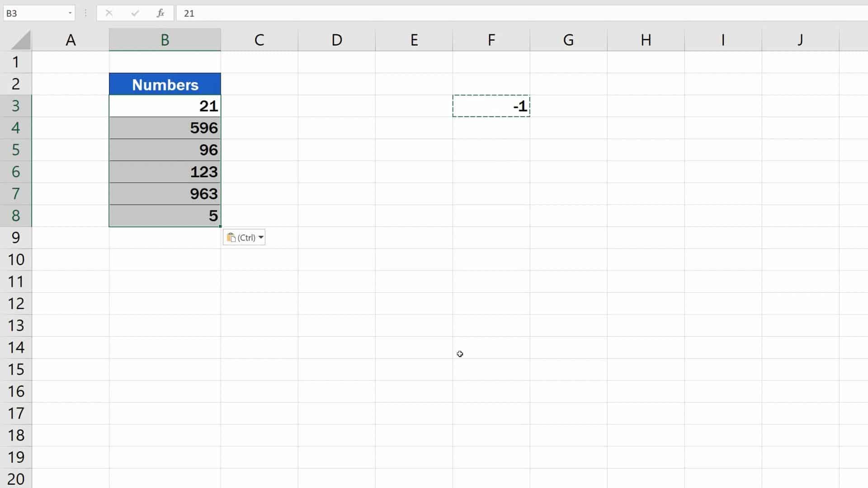The height and width of the screenshot is (488, 868).
Task: Click the row 3 header
Action: 16,106
